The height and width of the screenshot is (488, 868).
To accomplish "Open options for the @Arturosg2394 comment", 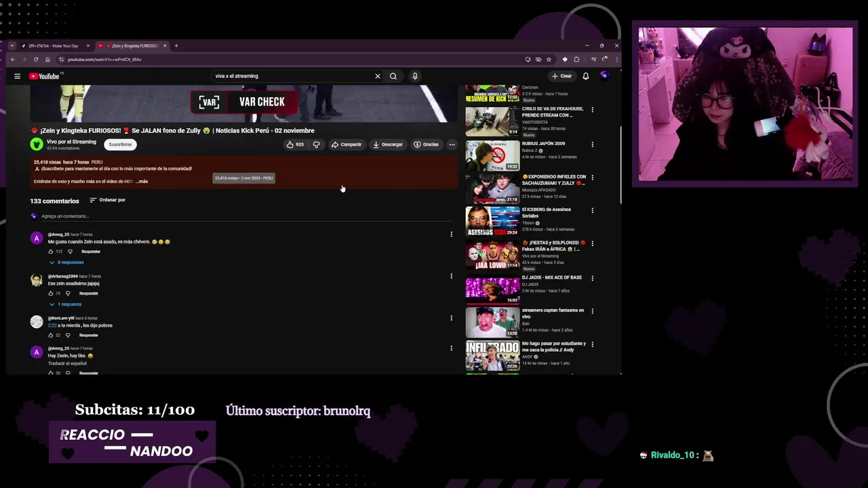I will (451, 277).
